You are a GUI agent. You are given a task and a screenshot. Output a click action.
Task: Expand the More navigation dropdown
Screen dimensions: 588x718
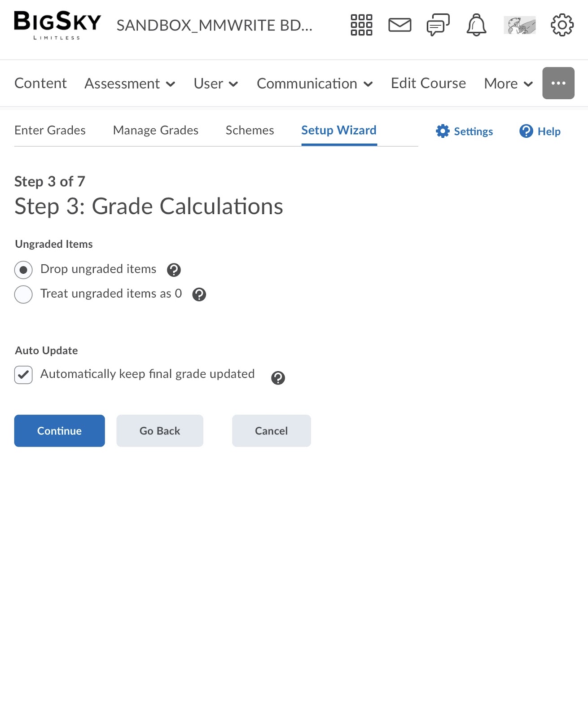tap(509, 83)
